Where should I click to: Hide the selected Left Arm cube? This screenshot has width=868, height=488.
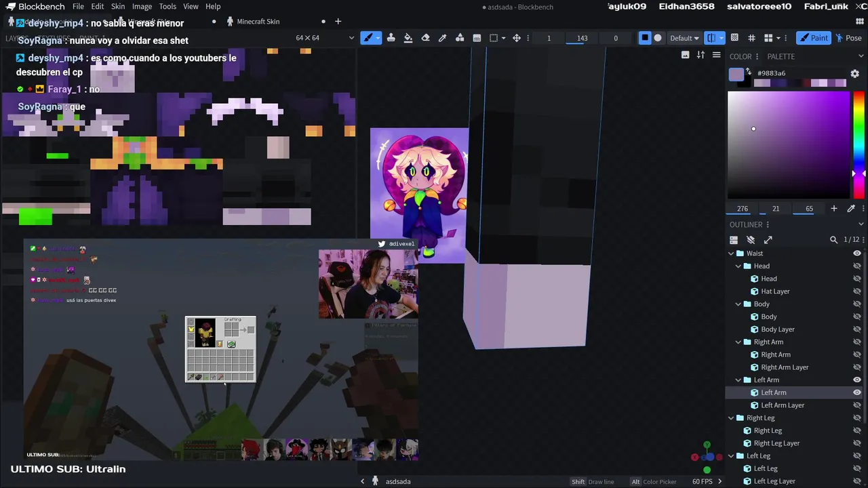click(x=857, y=392)
